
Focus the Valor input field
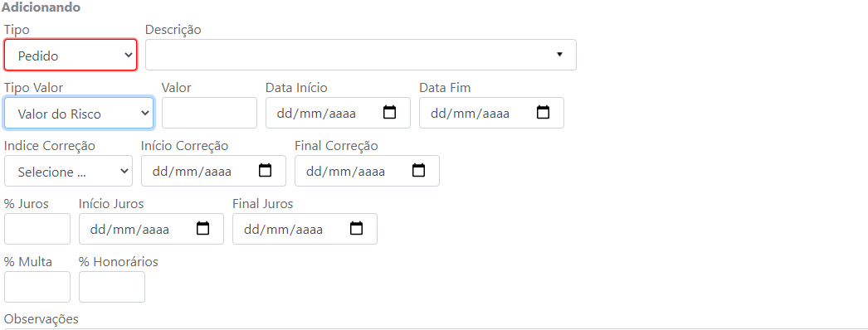point(209,113)
